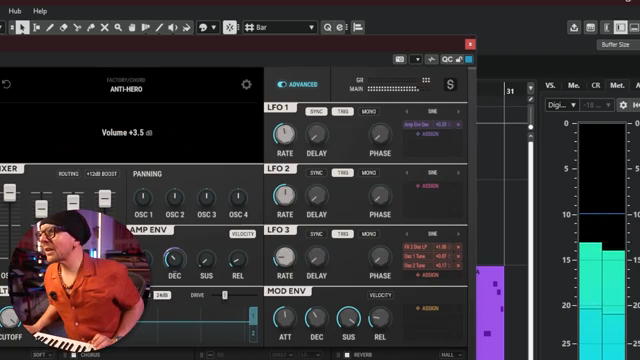Open the Quantize panel e icon

pos(340,27)
